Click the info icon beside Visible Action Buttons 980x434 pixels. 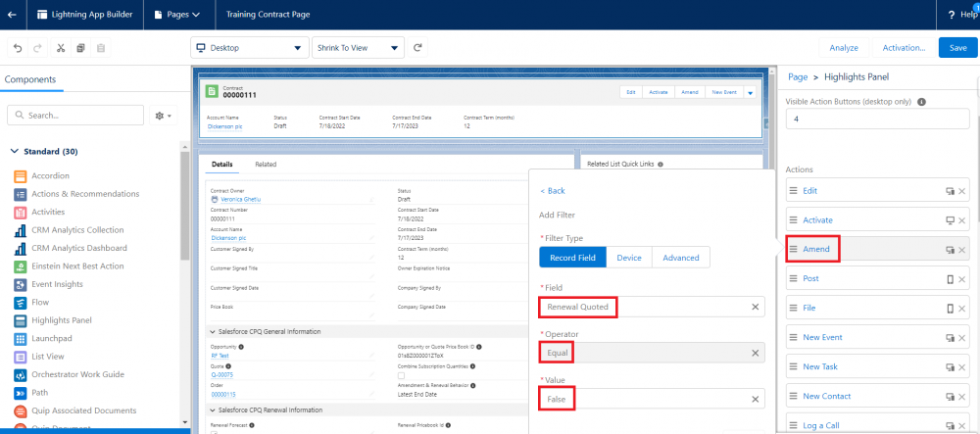921,102
